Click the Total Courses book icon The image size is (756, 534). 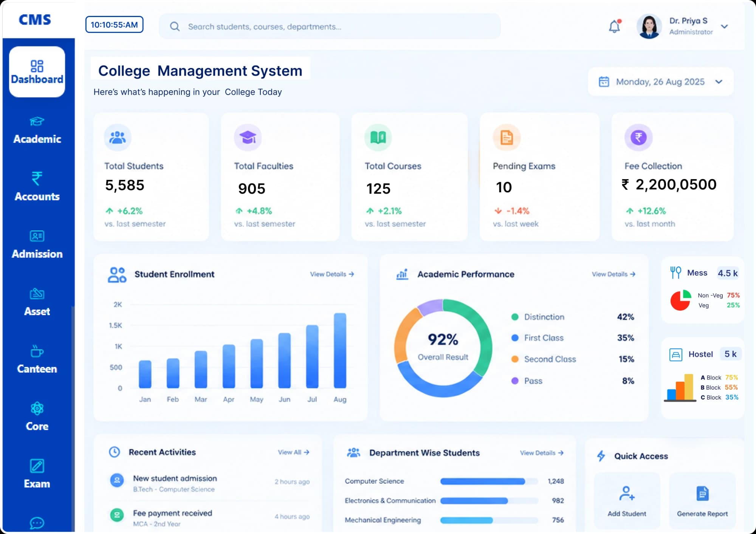(x=378, y=138)
